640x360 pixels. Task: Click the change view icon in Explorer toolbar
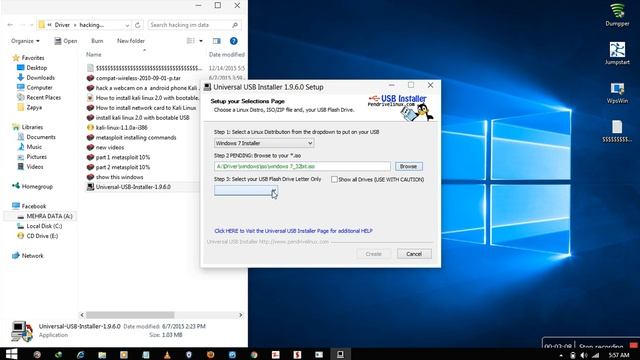[x=191, y=41]
